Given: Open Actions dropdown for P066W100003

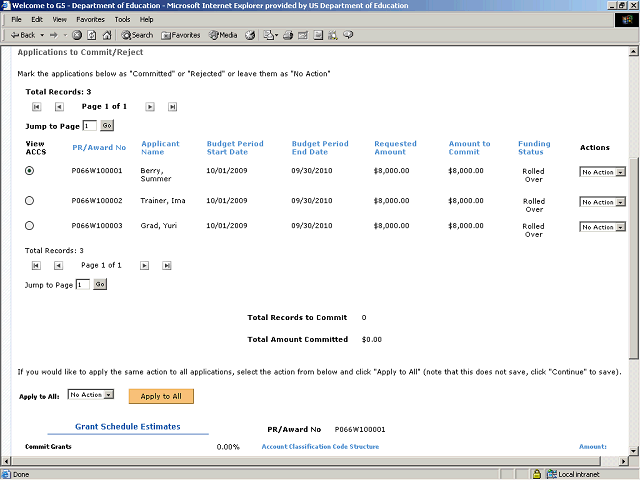Looking at the screenshot, I should (602, 227).
